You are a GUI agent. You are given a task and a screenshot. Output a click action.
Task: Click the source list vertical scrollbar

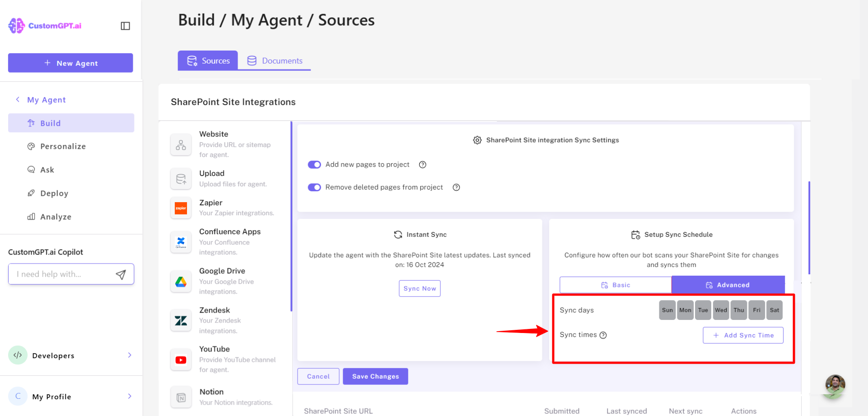click(291, 217)
